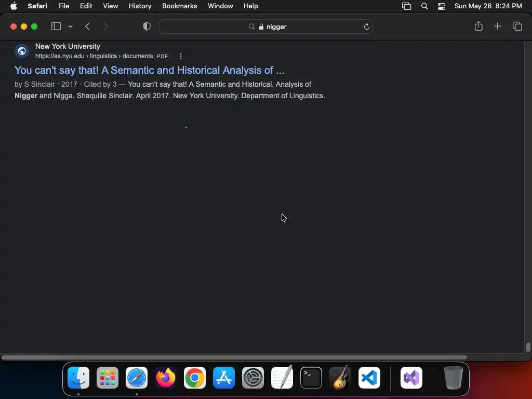Open the History menu

[140, 6]
